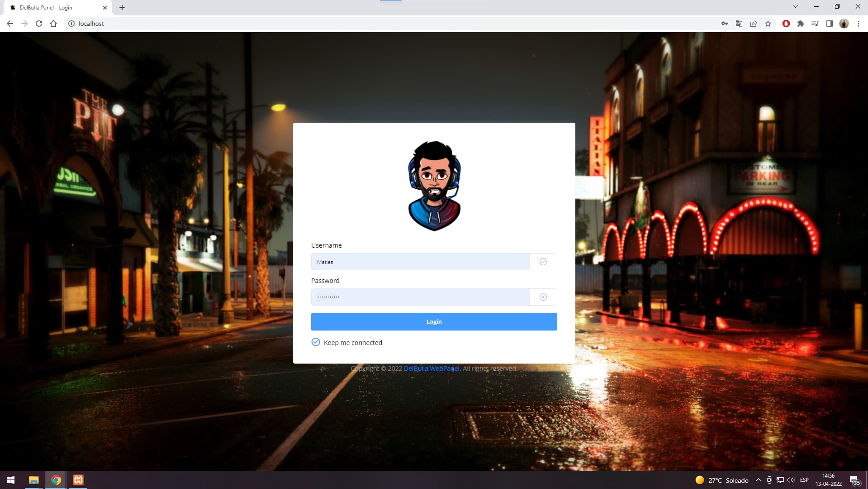Click the checkmark icon beside Username
This screenshot has height=489, width=868.
pyautogui.click(x=543, y=262)
